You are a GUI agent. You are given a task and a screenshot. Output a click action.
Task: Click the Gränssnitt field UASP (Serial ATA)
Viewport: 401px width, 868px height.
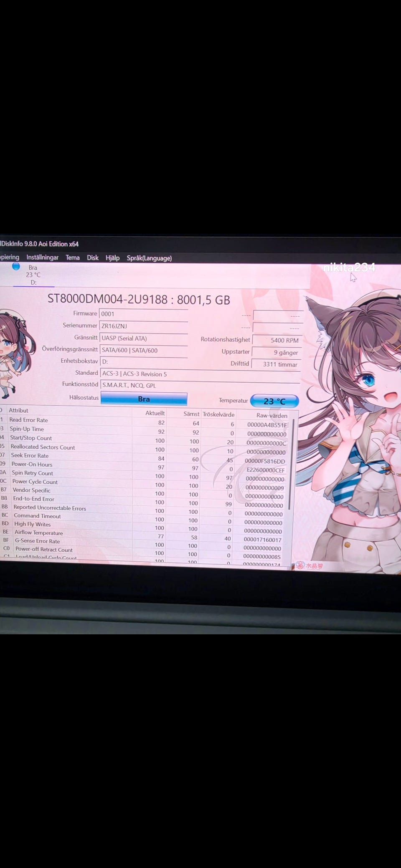click(x=143, y=338)
